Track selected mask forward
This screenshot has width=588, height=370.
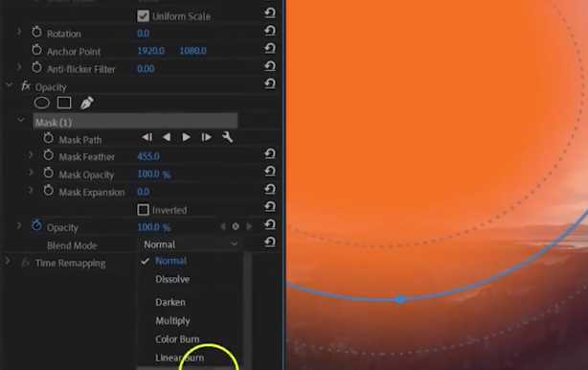pyautogui.click(x=186, y=137)
